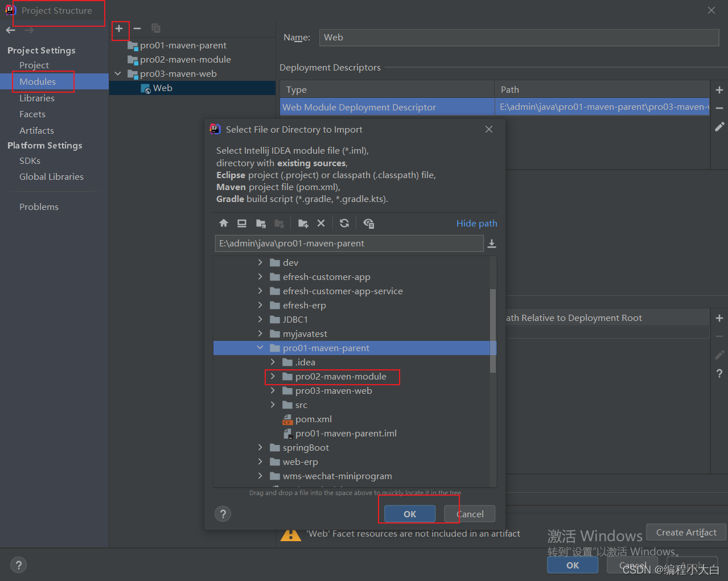This screenshot has width=728, height=581.
Task: Click the Add module plus icon
Action: (x=119, y=28)
